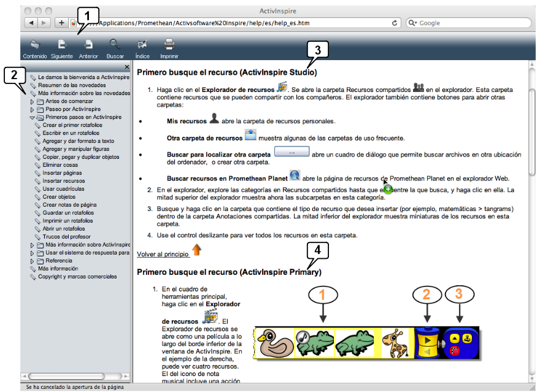
Task: Click the Google search field
Action: [x=469, y=23]
